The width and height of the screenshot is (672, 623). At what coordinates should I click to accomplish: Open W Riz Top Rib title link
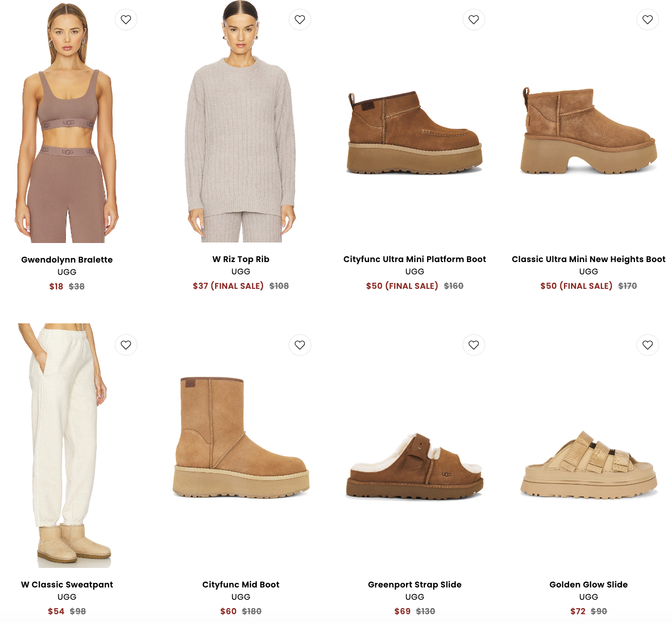pyautogui.click(x=241, y=259)
